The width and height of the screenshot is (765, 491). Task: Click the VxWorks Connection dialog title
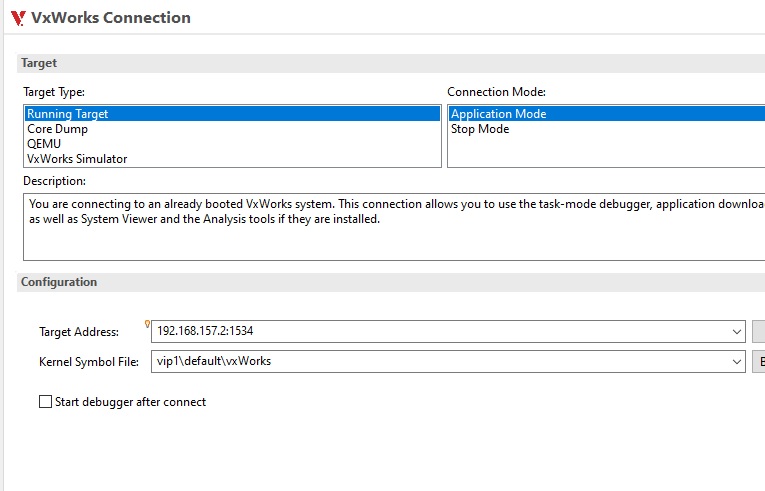111,18
